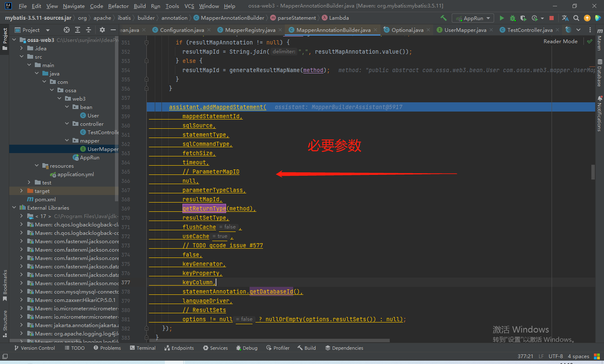The image size is (604, 364).
Task: Open the Dependencies tool window
Action: coord(344,348)
